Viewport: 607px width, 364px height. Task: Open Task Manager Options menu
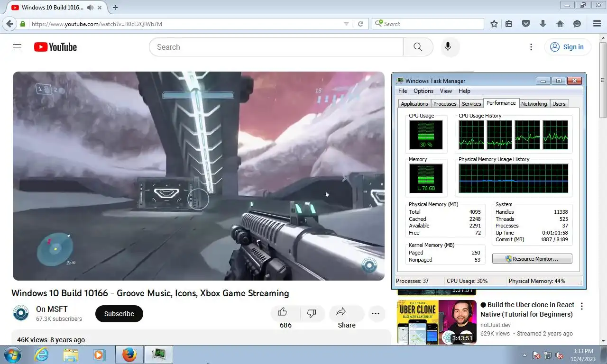coord(423,91)
